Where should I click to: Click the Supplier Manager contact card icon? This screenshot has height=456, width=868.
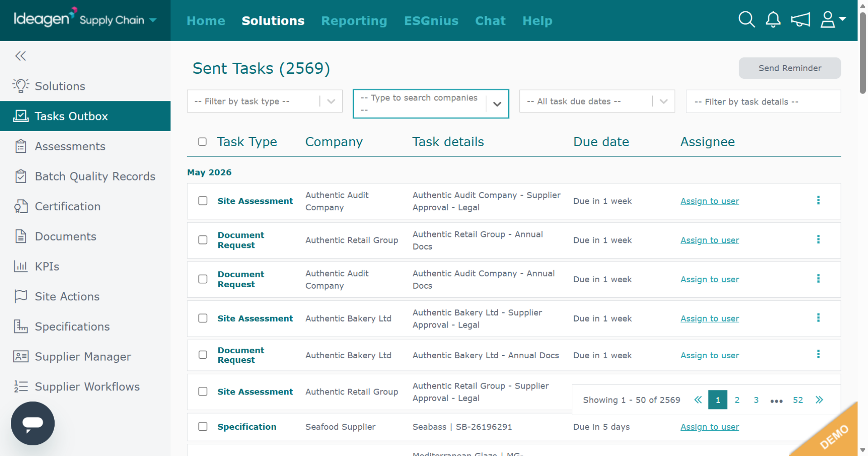(20, 356)
